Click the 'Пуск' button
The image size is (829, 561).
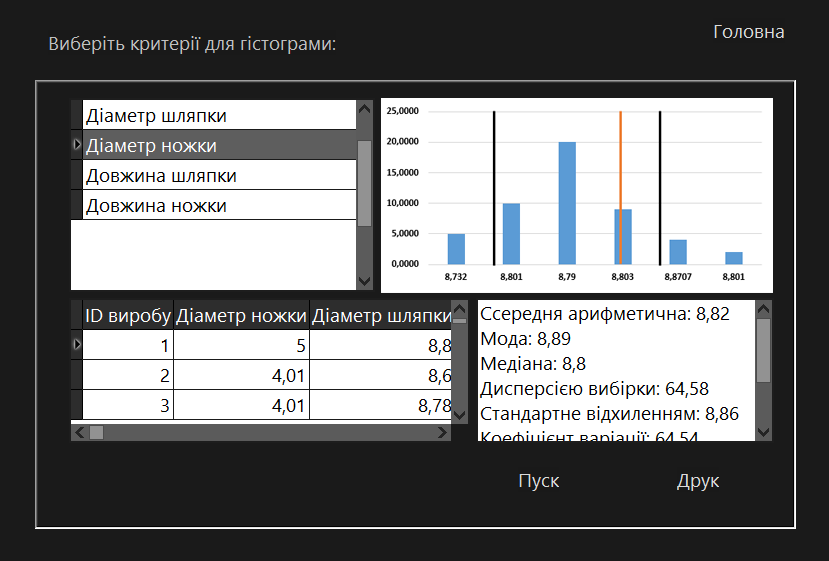pos(538,481)
